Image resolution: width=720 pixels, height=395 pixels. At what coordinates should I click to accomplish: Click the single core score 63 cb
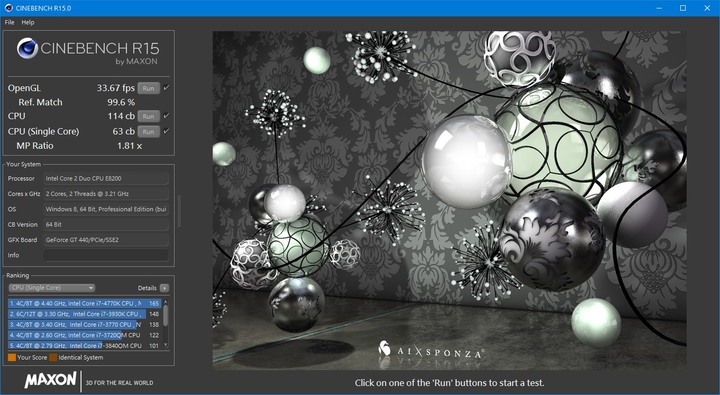124,131
